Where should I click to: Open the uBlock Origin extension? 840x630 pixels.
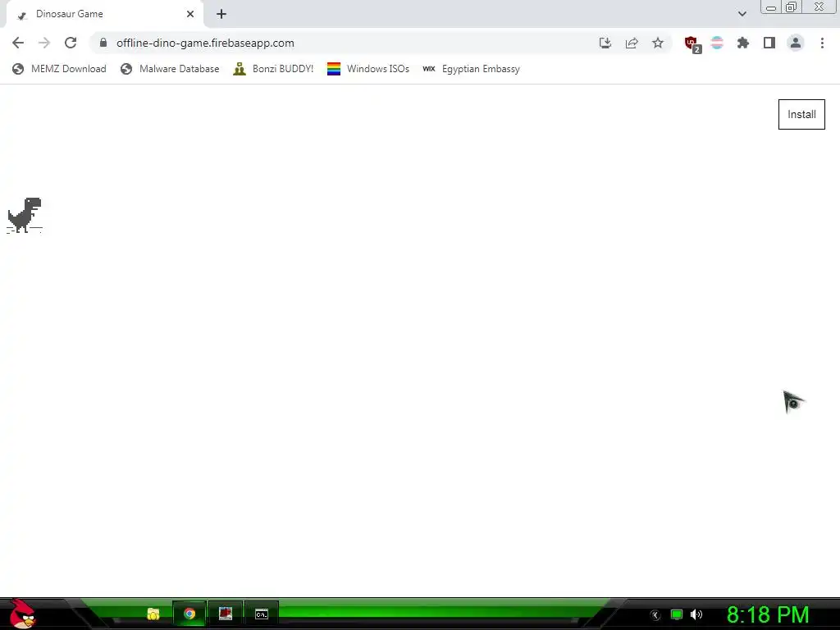[692, 44]
